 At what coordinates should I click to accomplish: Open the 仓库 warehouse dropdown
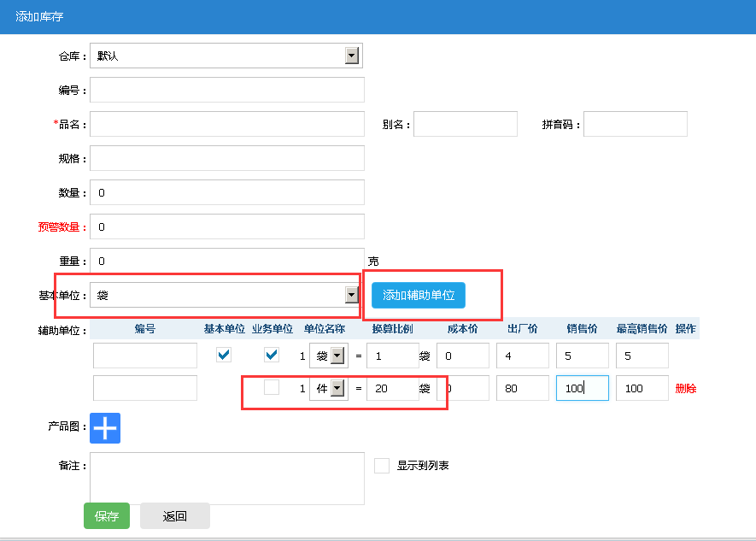coord(226,56)
